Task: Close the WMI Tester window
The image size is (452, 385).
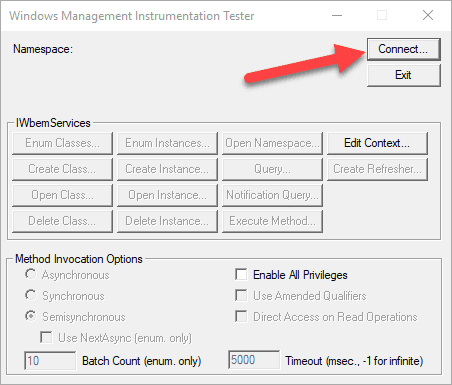Action: tap(428, 15)
